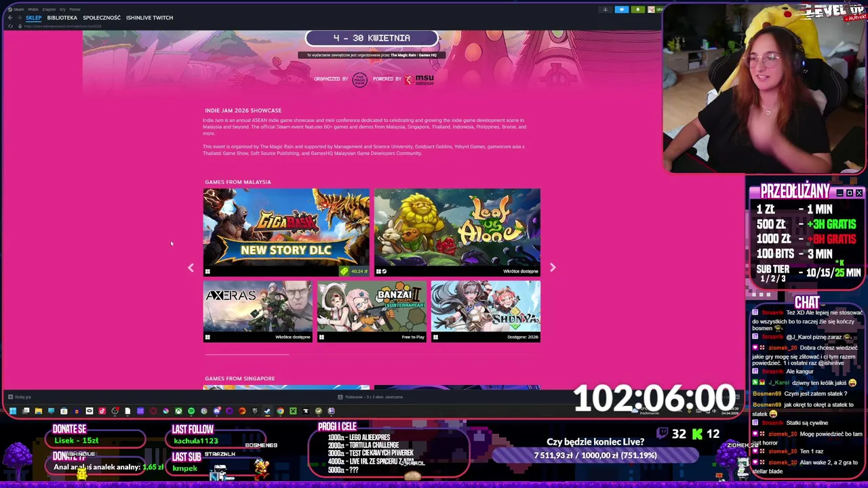Open the green notifications bell
Viewport: 868px width, 488px height.
[x=638, y=9]
